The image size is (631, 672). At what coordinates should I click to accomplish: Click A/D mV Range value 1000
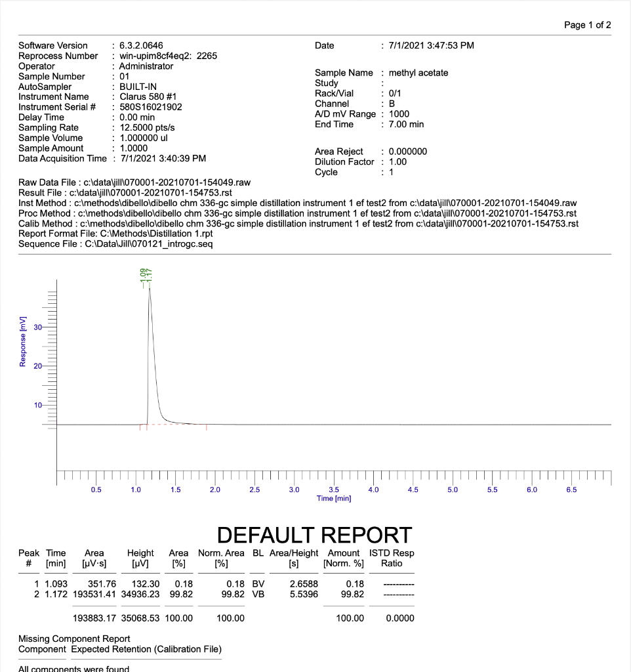(399, 114)
